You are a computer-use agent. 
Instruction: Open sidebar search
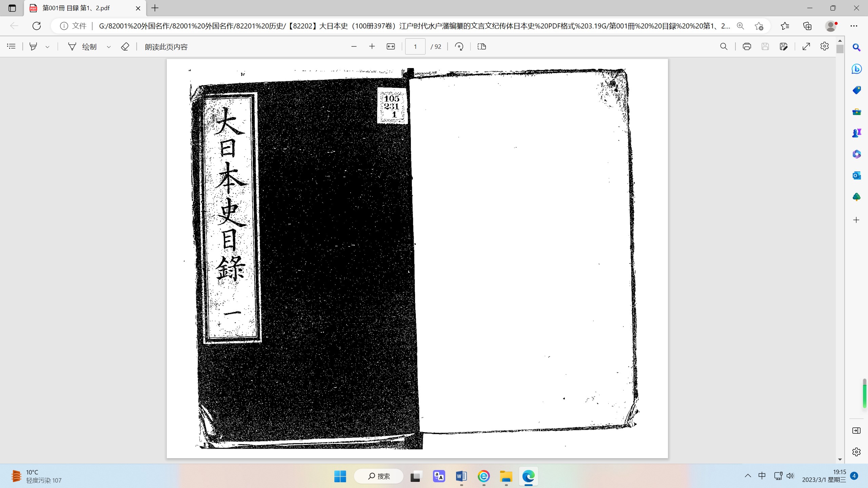point(856,48)
